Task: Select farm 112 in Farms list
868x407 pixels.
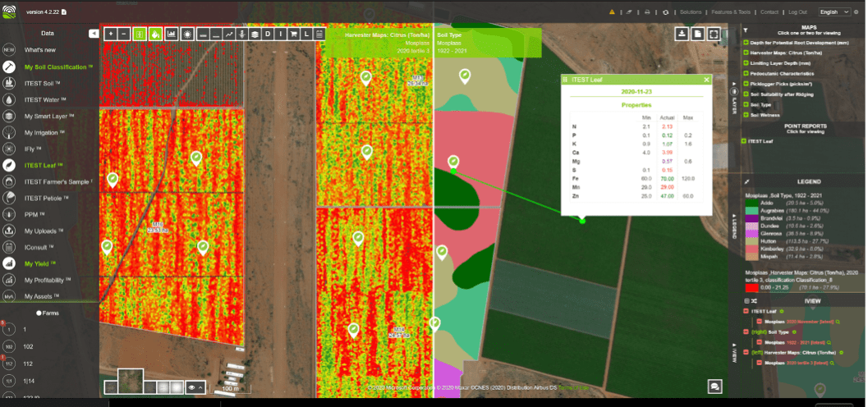Action: (28, 364)
